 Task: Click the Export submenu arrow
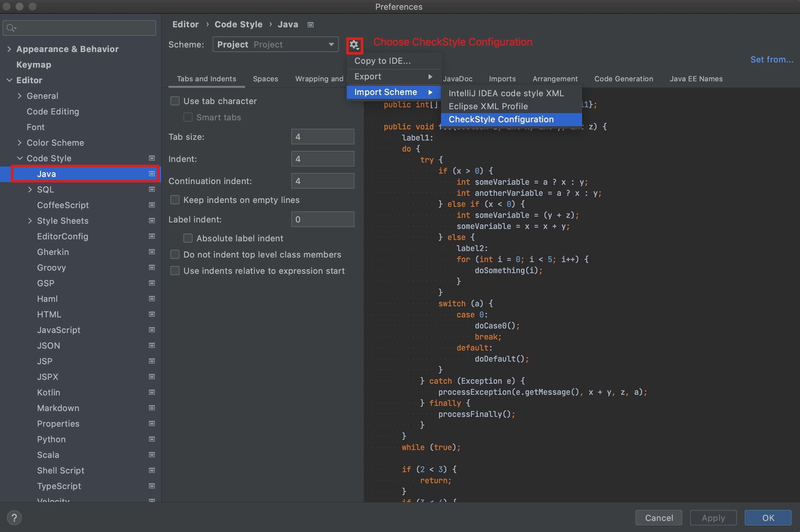[431, 76]
